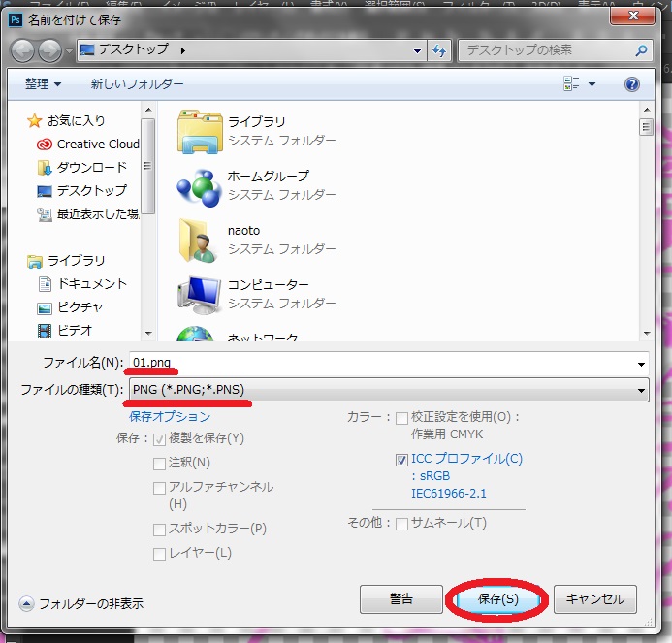
Task: Enable the スポットカラー(P) checkbox
Action: [x=159, y=530]
